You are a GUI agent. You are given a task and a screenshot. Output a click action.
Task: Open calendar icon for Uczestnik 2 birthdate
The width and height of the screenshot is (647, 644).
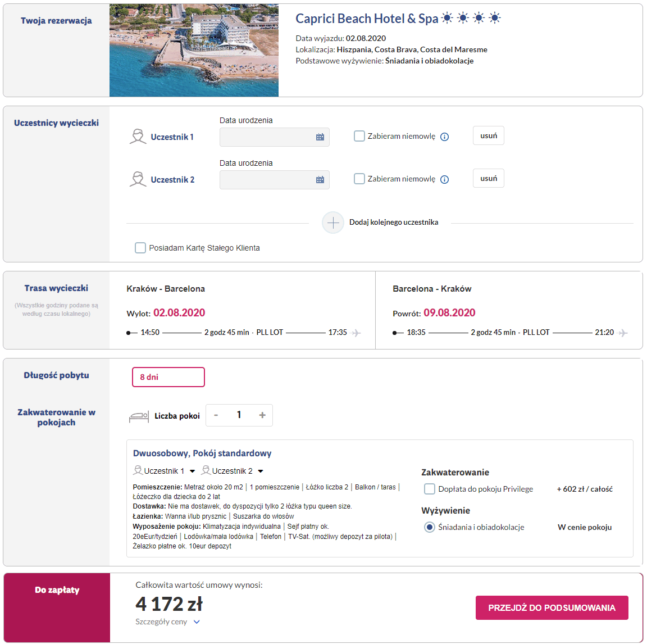320,180
